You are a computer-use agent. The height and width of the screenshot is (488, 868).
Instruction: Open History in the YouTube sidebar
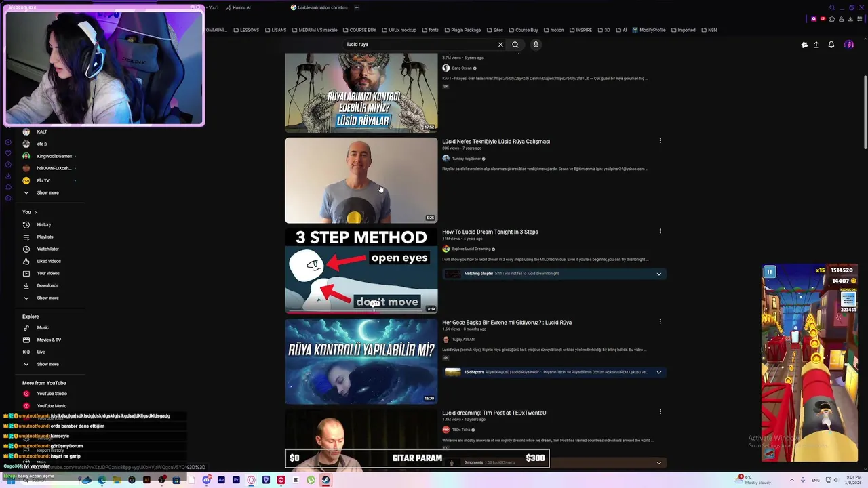[x=44, y=224]
